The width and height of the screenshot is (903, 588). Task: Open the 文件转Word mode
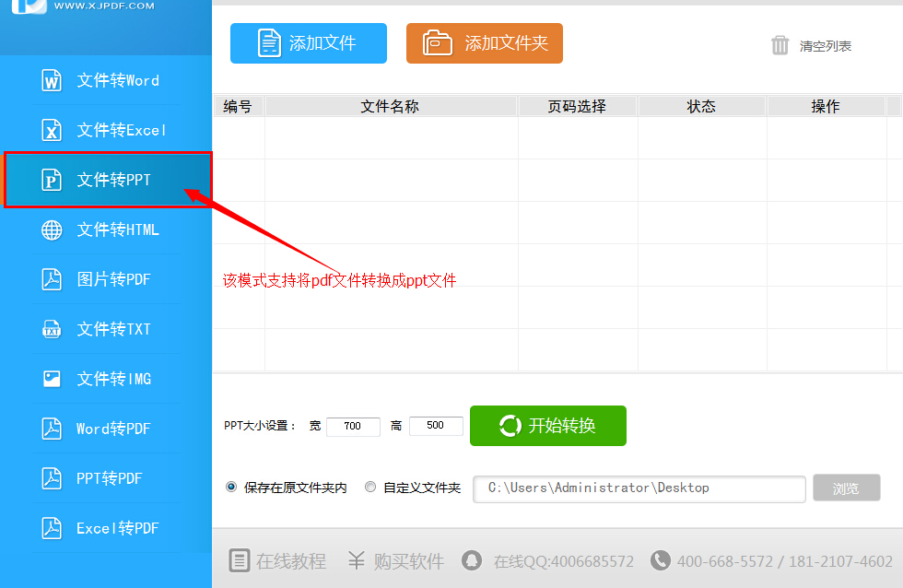click(106, 80)
